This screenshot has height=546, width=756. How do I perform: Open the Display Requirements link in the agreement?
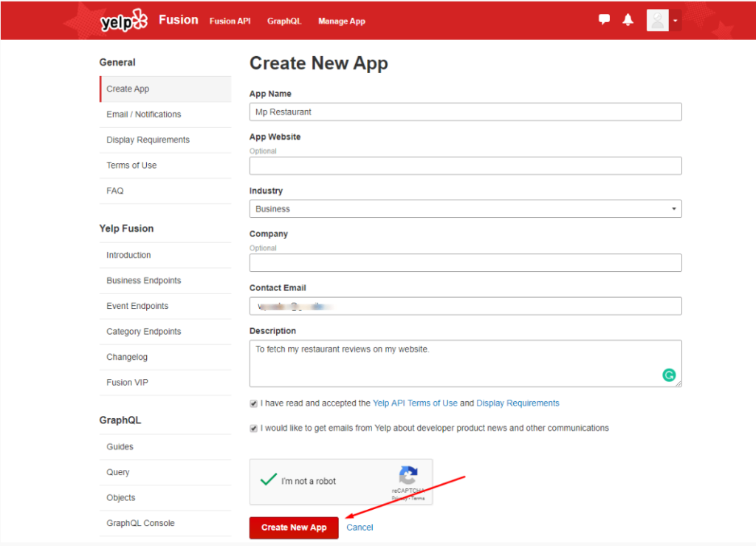[518, 403]
